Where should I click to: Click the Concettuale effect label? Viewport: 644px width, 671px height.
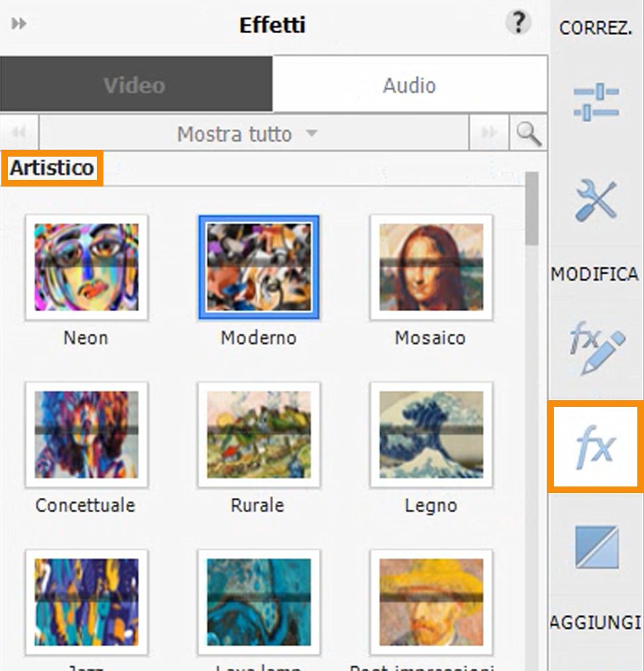pyautogui.click(x=86, y=505)
